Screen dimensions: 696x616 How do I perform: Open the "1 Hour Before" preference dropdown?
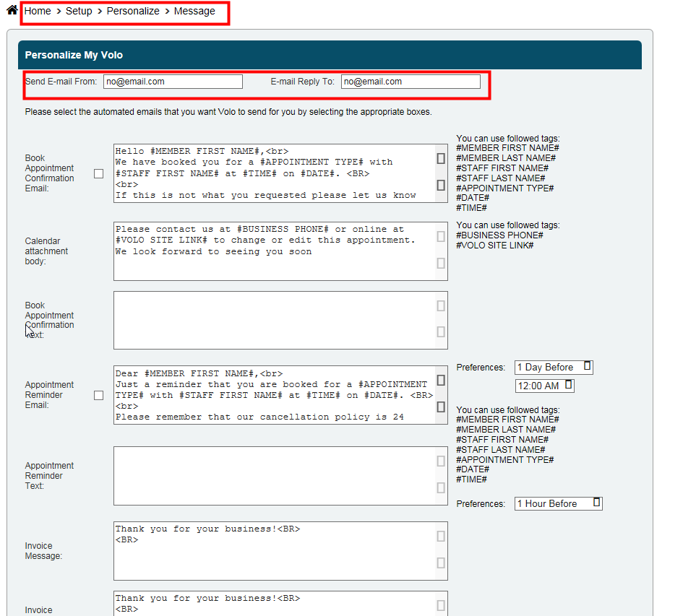(x=558, y=503)
